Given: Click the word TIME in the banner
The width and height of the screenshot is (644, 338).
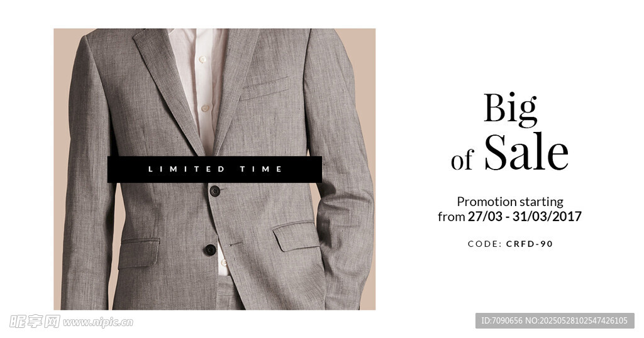Looking at the screenshot, I should 261,169.
